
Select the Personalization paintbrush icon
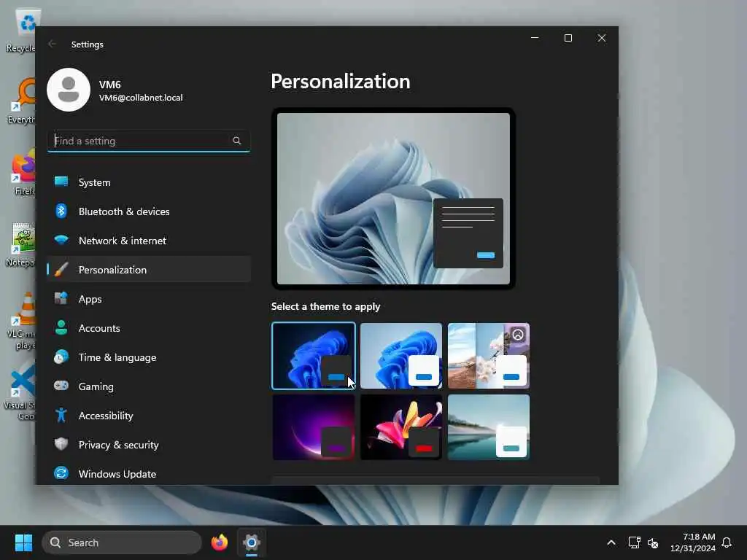61,270
